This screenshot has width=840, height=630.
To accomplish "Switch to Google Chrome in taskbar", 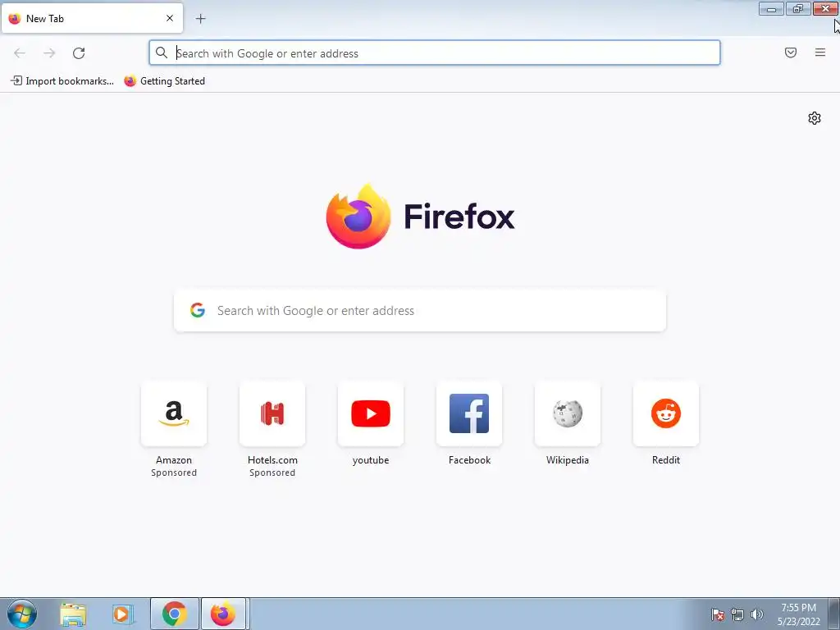I will (174, 614).
